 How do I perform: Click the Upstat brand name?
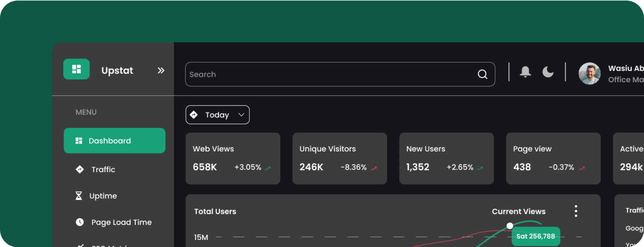click(x=117, y=71)
